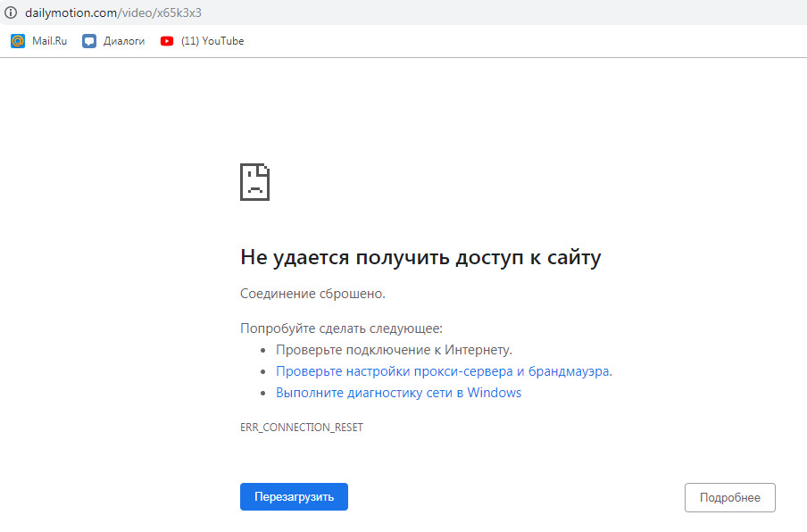807x532 pixels.
Task: Open the Mail.Ru bookmark label
Action: 49,41
